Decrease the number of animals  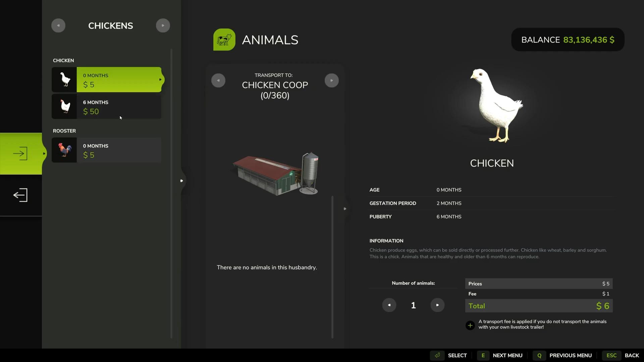click(x=389, y=305)
